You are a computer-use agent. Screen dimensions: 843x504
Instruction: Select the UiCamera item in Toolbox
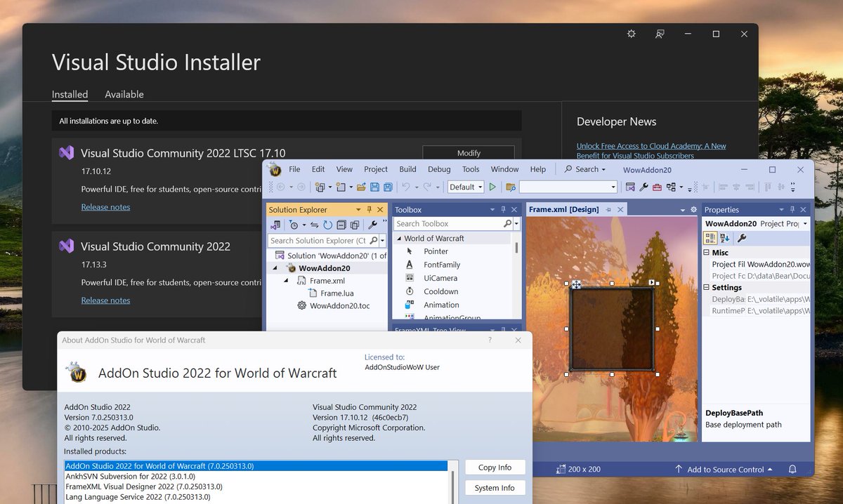click(x=440, y=278)
